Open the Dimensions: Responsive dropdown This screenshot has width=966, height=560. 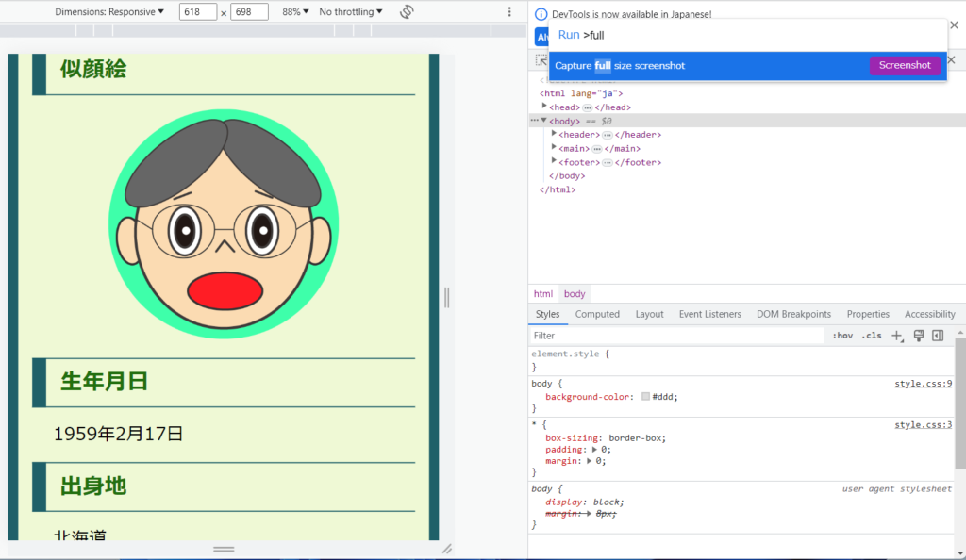(109, 12)
